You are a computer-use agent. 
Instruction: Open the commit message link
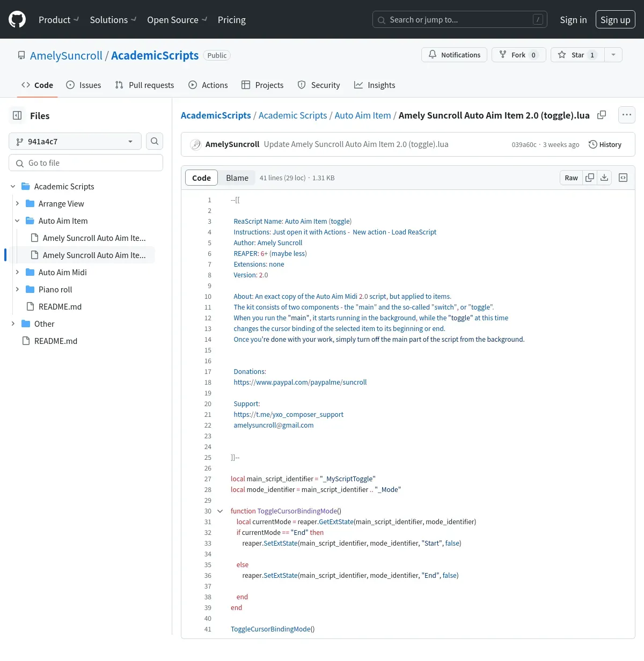(x=356, y=144)
